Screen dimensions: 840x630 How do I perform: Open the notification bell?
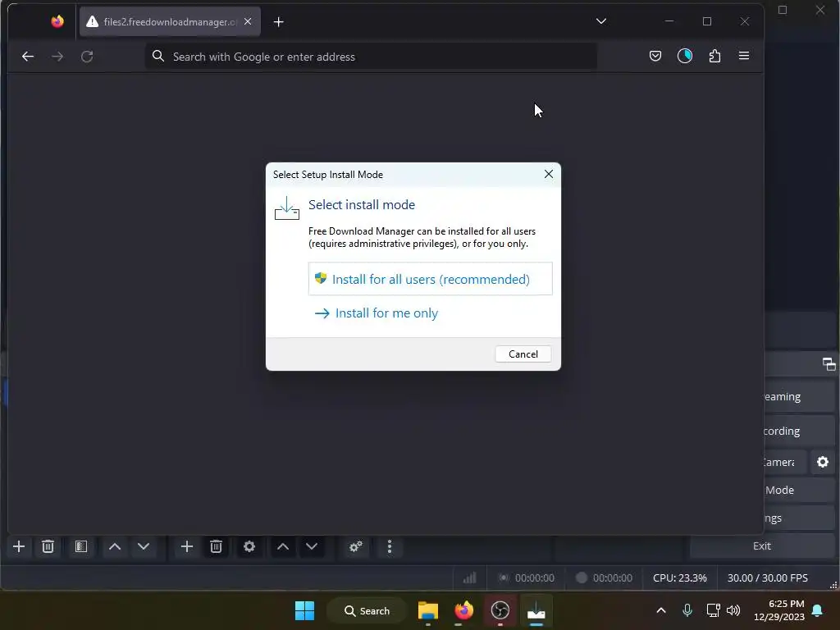tap(818, 610)
